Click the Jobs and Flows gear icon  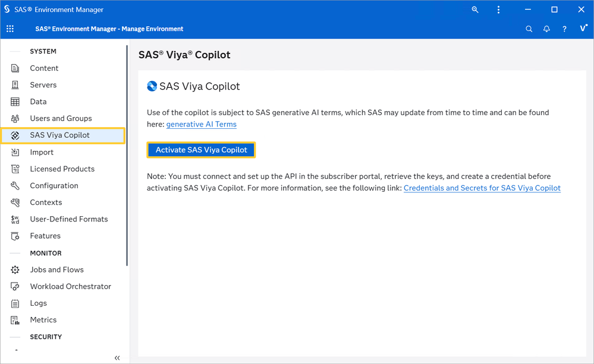pos(15,270)
